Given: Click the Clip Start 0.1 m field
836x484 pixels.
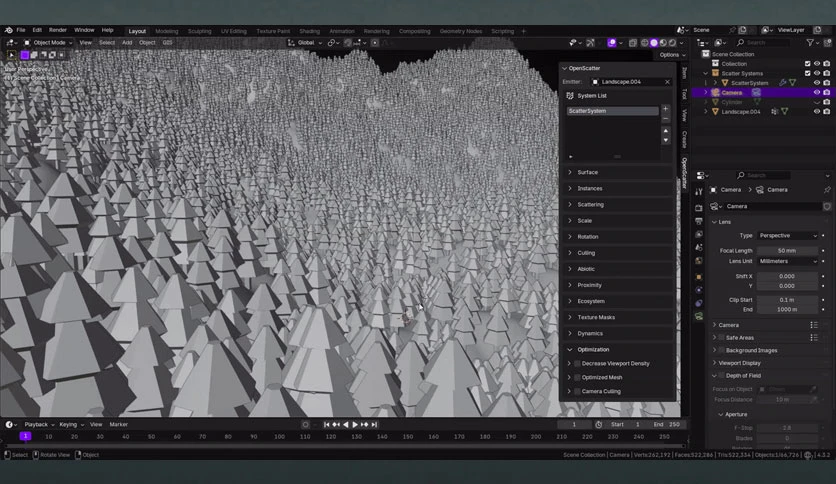Looking at the screenshot, I should coord(787,300).
